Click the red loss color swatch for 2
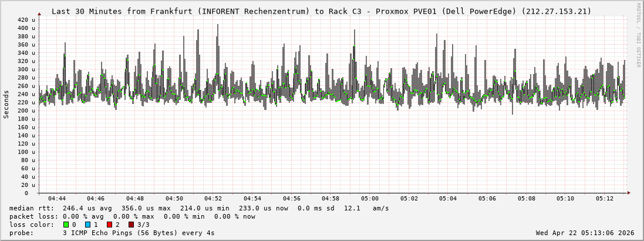Viewport: 644px width, 241px height. coord(109,225)
